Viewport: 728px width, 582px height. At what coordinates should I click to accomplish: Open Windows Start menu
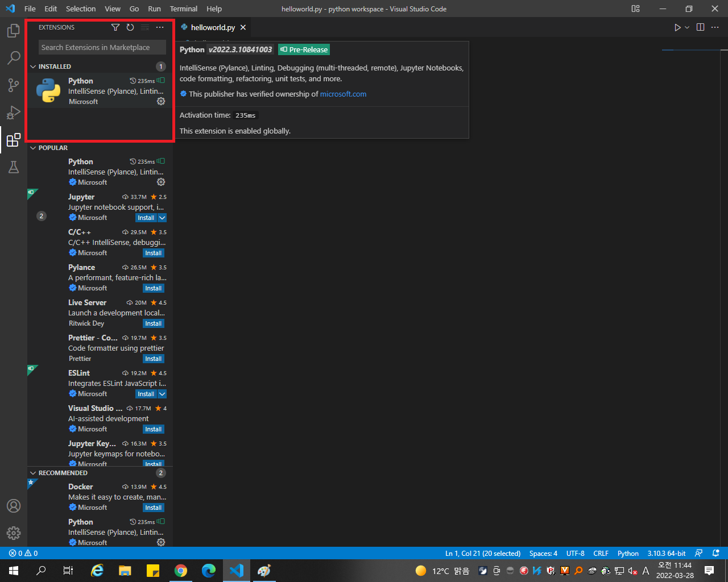[x=14, y=571]
